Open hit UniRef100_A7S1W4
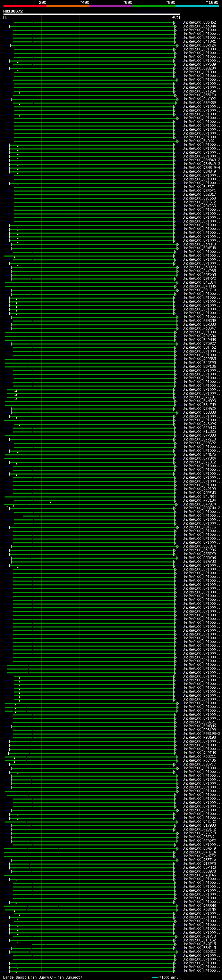 click(199, 501)
